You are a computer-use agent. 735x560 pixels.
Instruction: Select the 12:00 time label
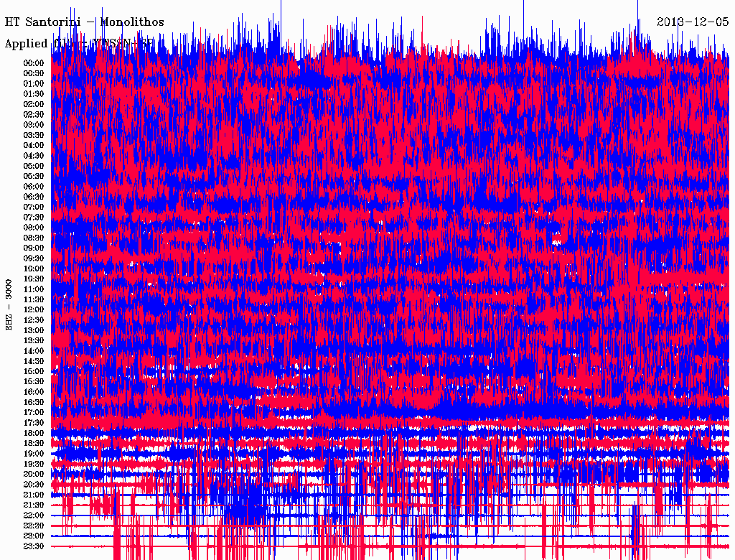34,310
